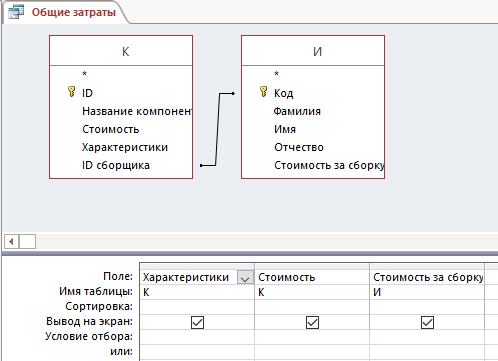This screenshot has width=498, height=361.
Task: Click the Сортировка row label
Action: tap(99, 306)
